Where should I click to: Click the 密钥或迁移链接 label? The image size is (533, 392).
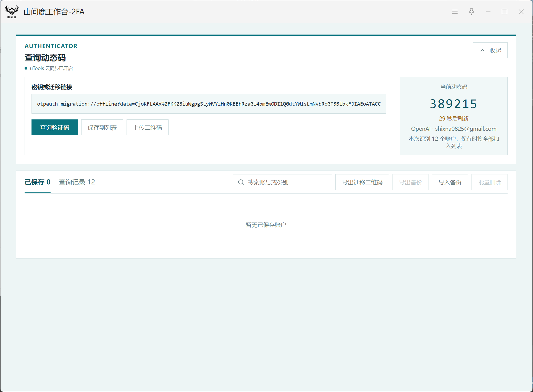(x=52, y=87)
